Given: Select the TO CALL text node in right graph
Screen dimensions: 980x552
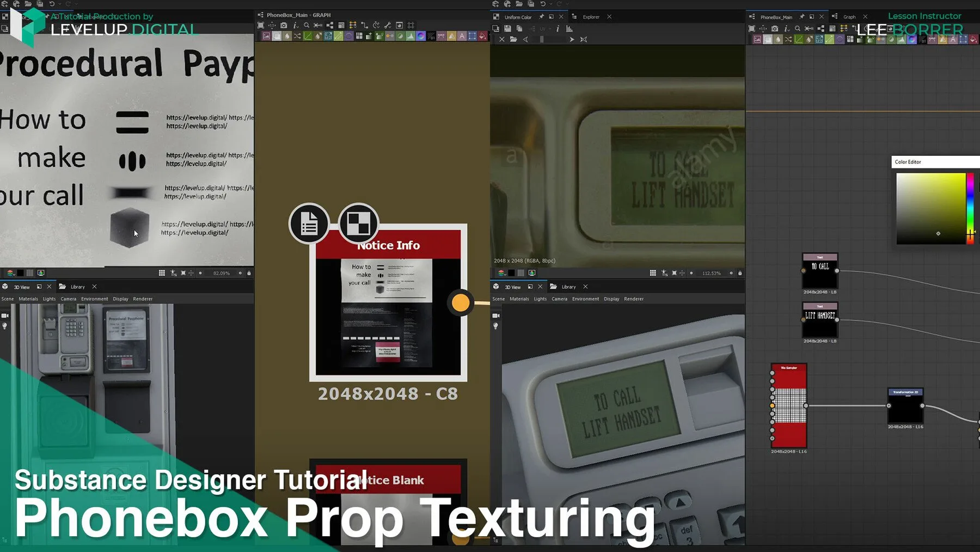Looking at the screenshot, I should [820, 271].
